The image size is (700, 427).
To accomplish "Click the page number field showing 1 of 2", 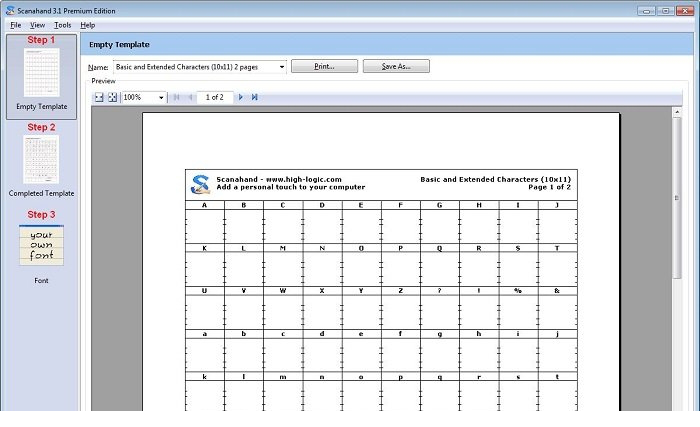I will point(215,97).
